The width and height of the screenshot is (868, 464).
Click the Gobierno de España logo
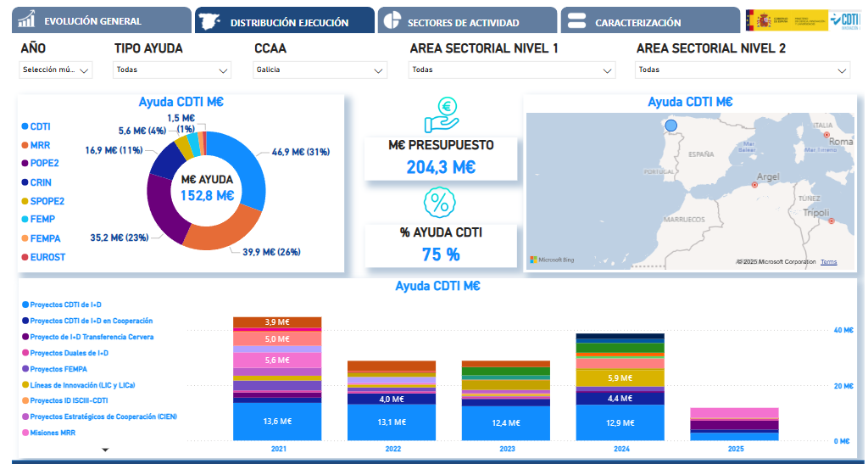click(787, 20)
